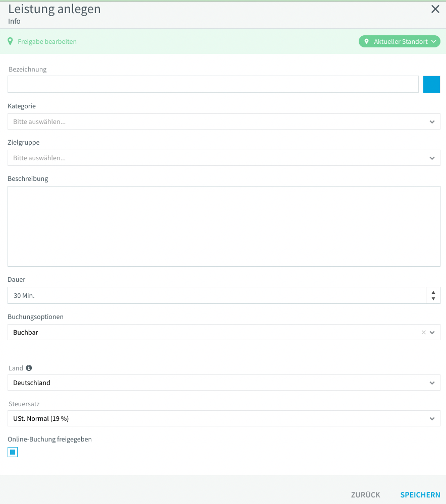Click the Dauer field showing 30 Min.

(217, 295)
